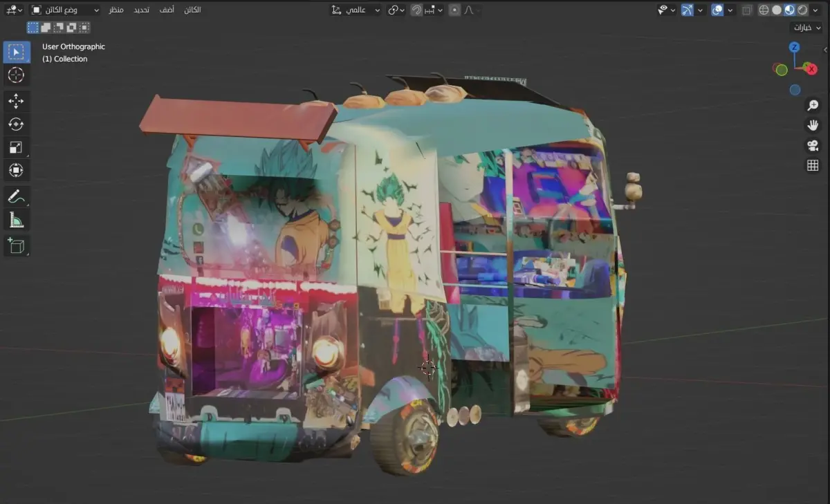Open the أضف add menu
The height and width of the screenshot is (504, 830).
tap(167, 10)
